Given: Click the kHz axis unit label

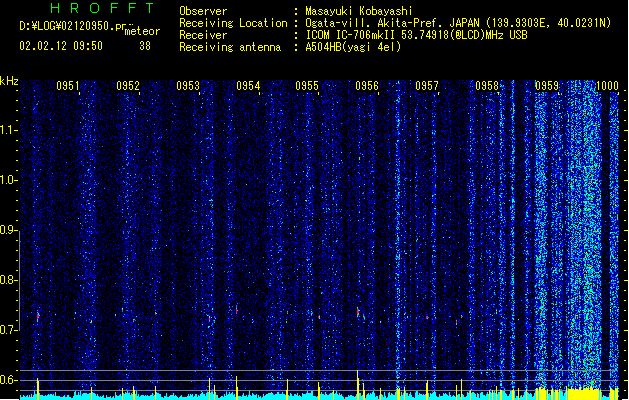Looking at the screenshot, I should pyautogui.click(x=9, y=81).
